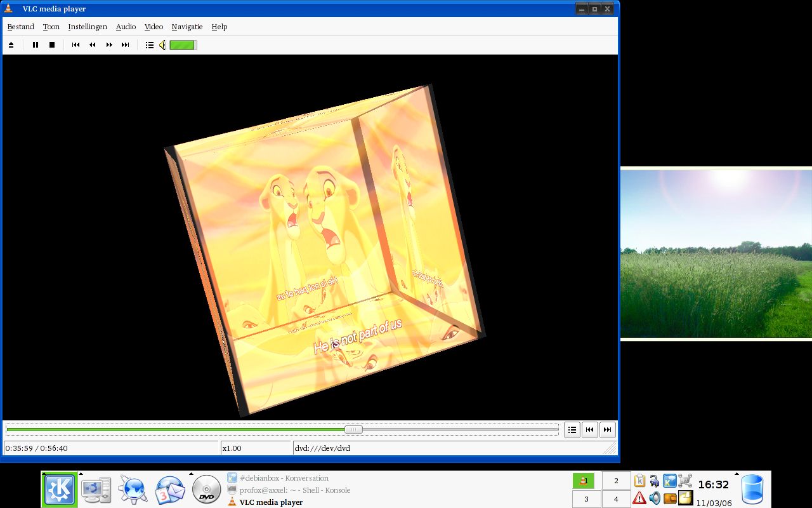Jump to previous chapter in top toolbar
This screenshot has width=812, height=508.
tap(75, 45)
